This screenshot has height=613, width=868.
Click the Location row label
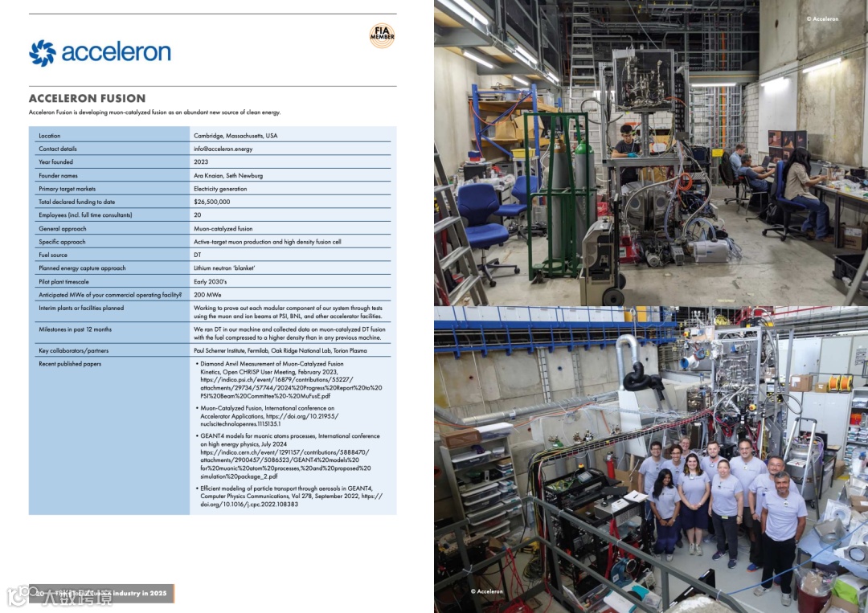(x=49, y=136)
